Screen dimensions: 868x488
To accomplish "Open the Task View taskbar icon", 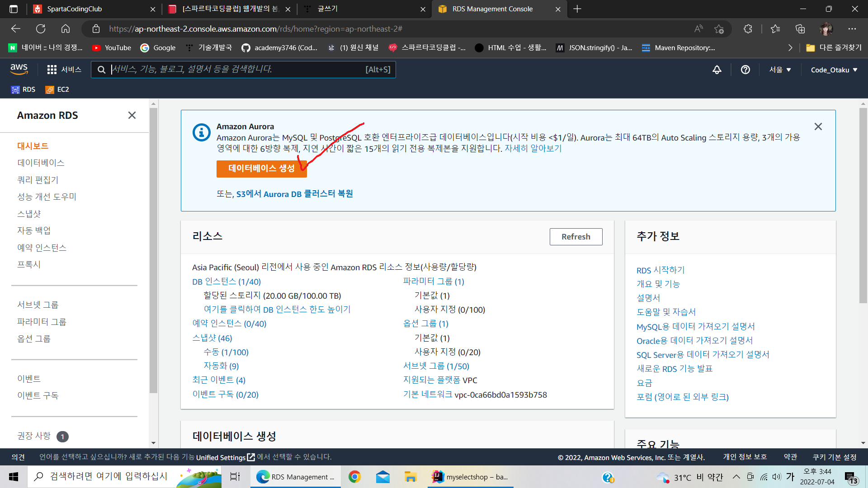I will [x=235, y=477].
